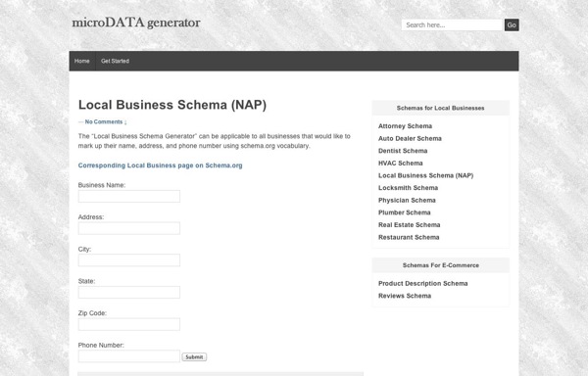Open the No Comments link
The image size is (588, 376).
pos(104,121)
